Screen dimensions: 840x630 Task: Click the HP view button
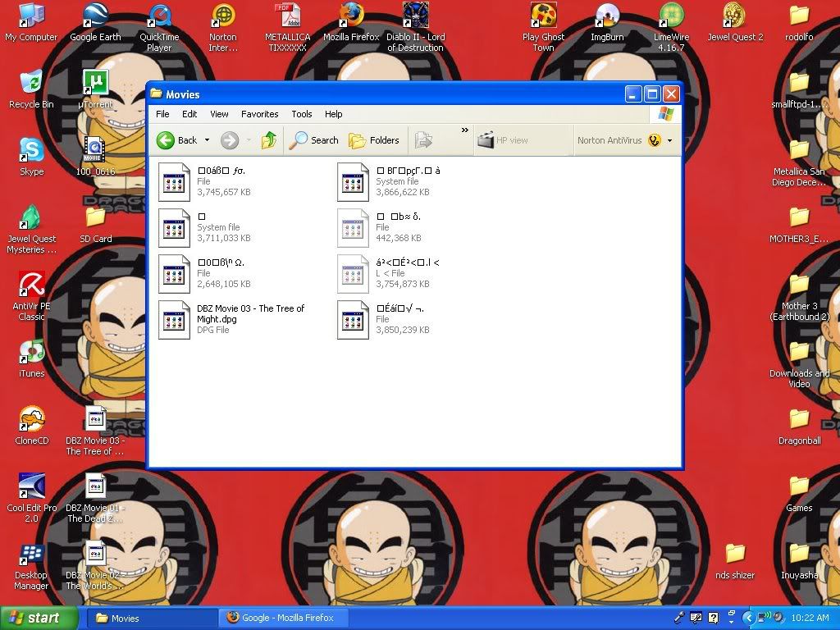[x=503, y=140]
